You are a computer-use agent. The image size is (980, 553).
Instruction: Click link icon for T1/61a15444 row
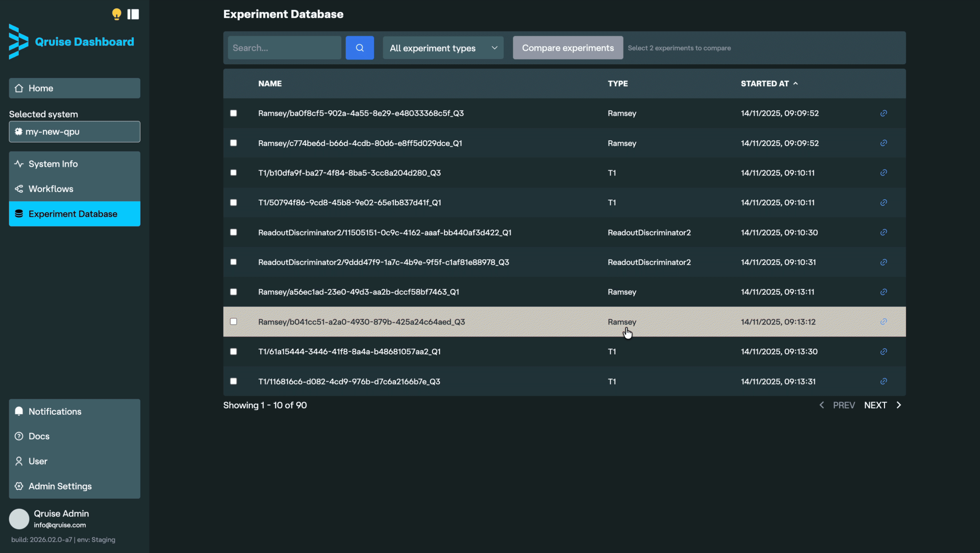click(883, 352)
